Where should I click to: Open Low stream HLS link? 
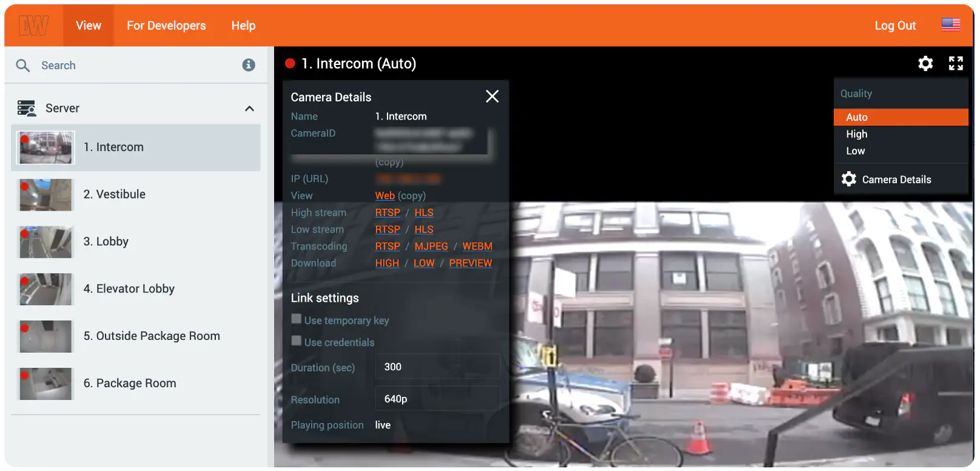[x=424, y=229]
